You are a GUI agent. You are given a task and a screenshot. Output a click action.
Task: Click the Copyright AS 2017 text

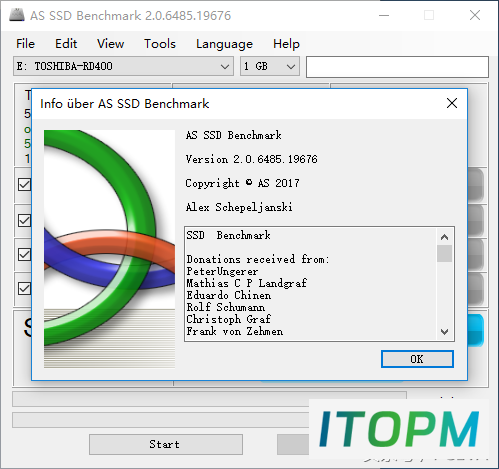[x=242, y=183]
